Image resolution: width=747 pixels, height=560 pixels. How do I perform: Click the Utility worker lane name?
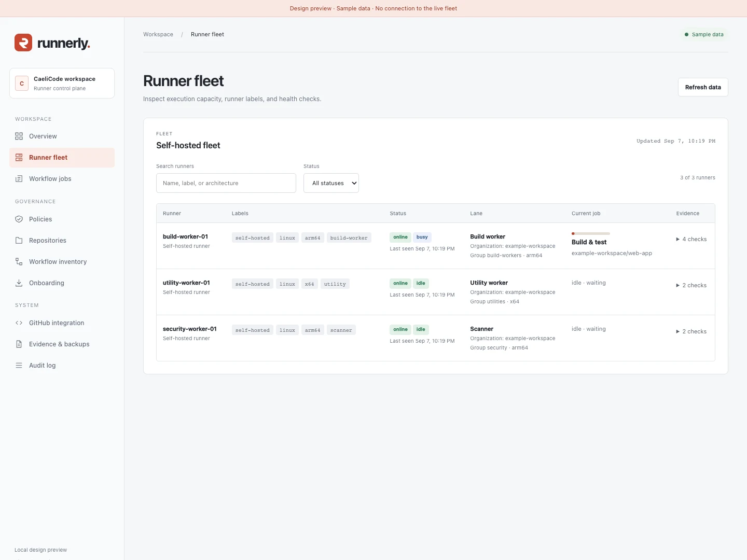pos(489,283)
